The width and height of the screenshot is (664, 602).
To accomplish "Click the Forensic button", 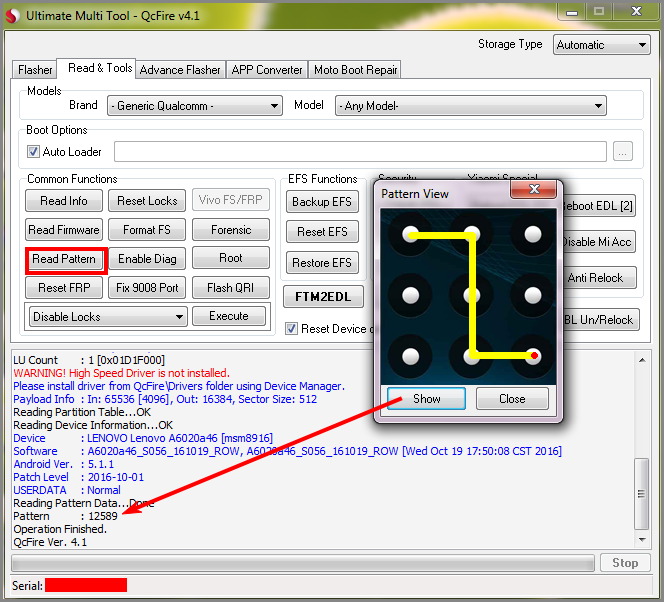I will [231, 230].
